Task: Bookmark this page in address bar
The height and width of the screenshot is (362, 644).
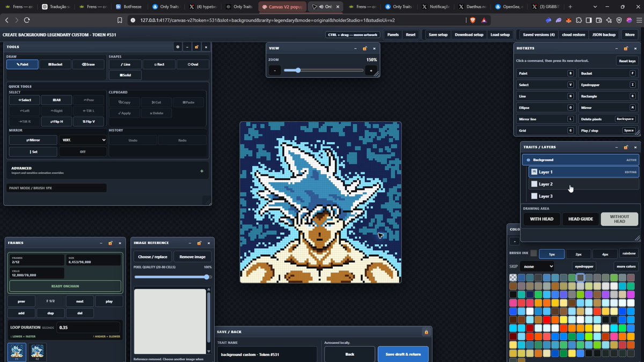Action: (120, 20)
